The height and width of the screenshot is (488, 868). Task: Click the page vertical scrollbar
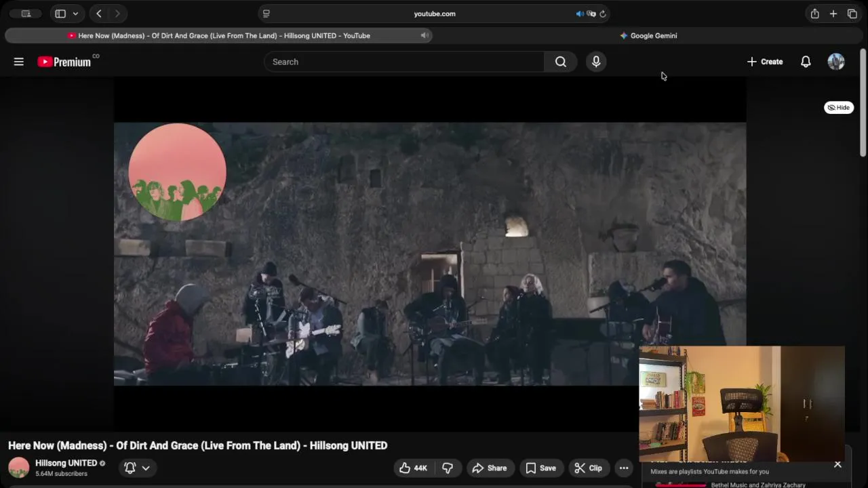863,103
